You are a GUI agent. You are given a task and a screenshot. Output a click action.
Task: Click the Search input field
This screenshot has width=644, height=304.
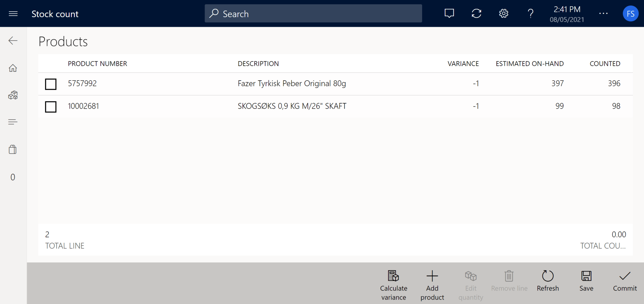313,14
